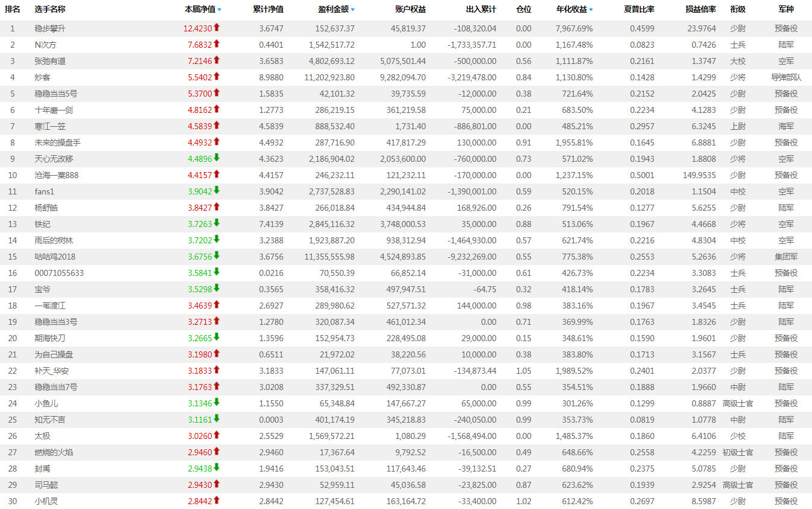Select player name 燃烧的火焰
Viewport: 812px width, 509px height.
click(54, 452)
